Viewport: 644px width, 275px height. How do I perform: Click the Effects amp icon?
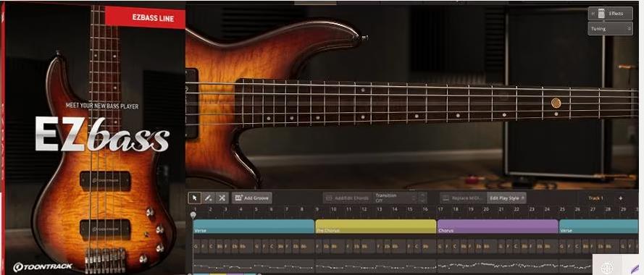[x=601, y=14]
